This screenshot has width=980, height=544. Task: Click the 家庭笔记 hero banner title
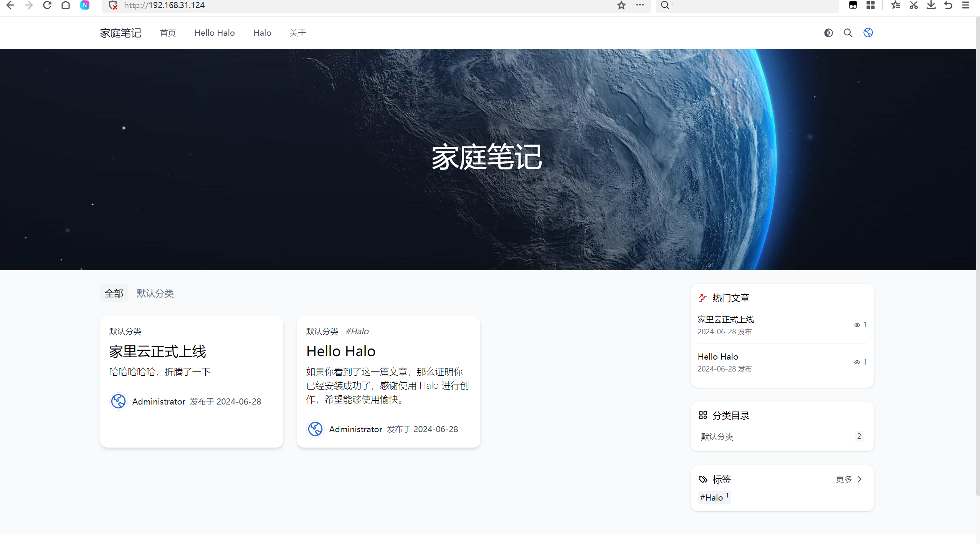487,157
